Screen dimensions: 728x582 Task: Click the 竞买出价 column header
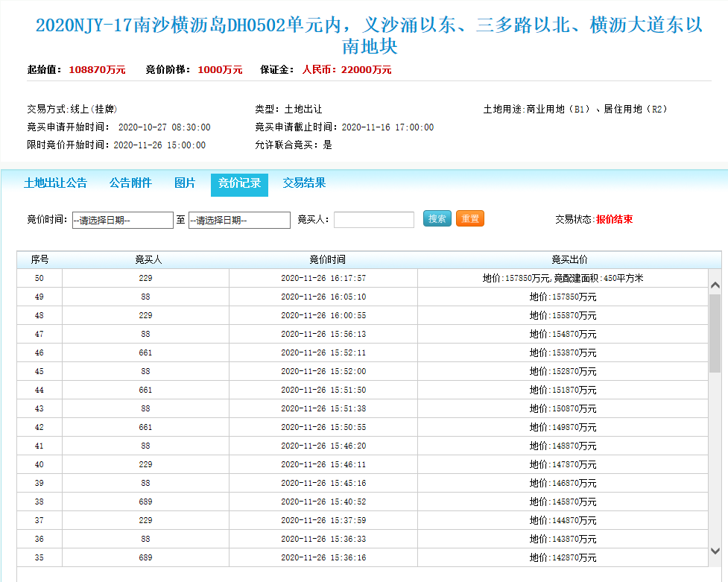(569, 260)
